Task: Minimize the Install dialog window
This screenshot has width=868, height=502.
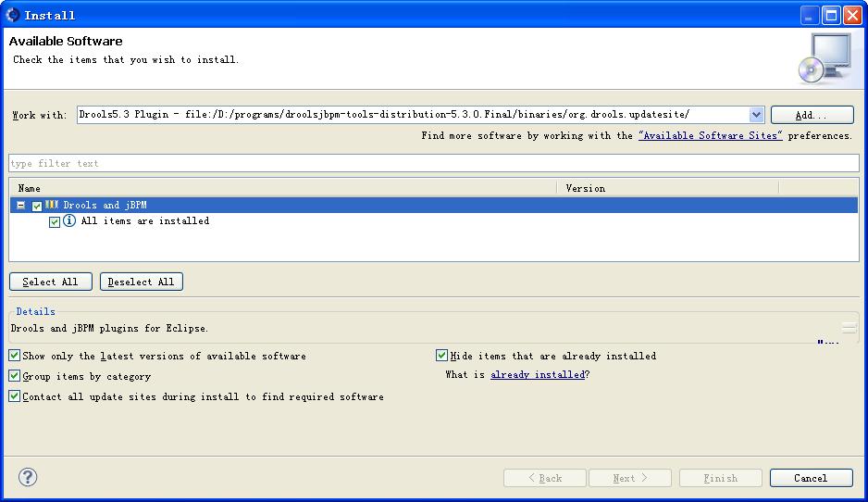Action: (x=810, y=15)
